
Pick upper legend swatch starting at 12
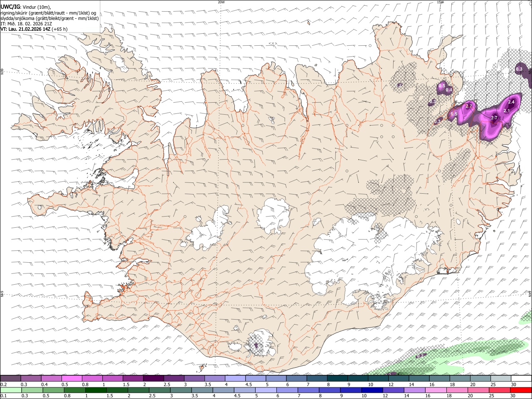pos(399,378)
